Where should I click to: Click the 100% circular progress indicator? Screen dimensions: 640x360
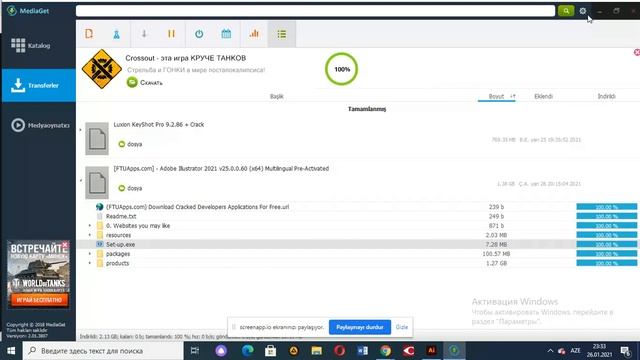[342, 69]
